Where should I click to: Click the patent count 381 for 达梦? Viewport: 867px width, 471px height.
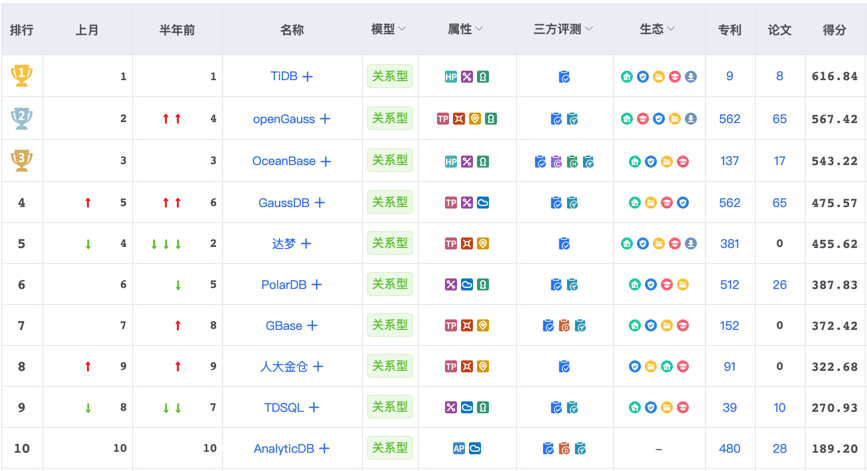click(729, 244)
